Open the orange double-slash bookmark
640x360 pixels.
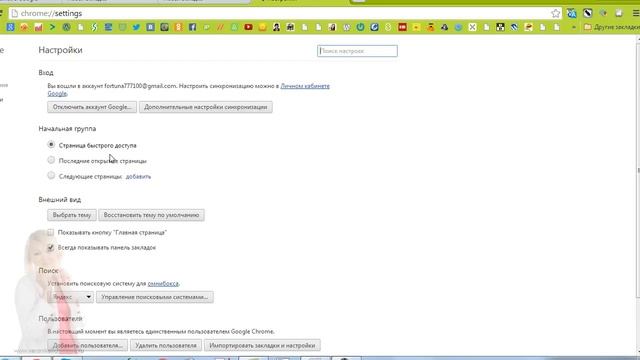pos(220,27)
